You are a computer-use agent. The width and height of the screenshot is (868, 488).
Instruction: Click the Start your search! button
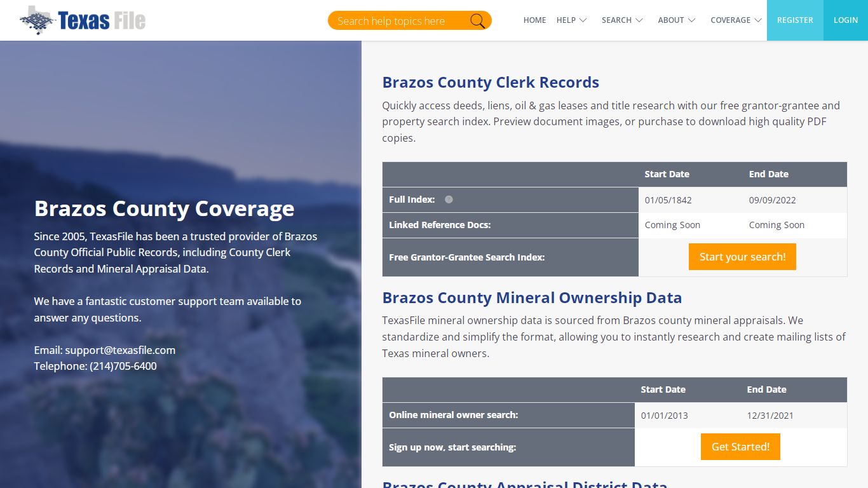742,257
